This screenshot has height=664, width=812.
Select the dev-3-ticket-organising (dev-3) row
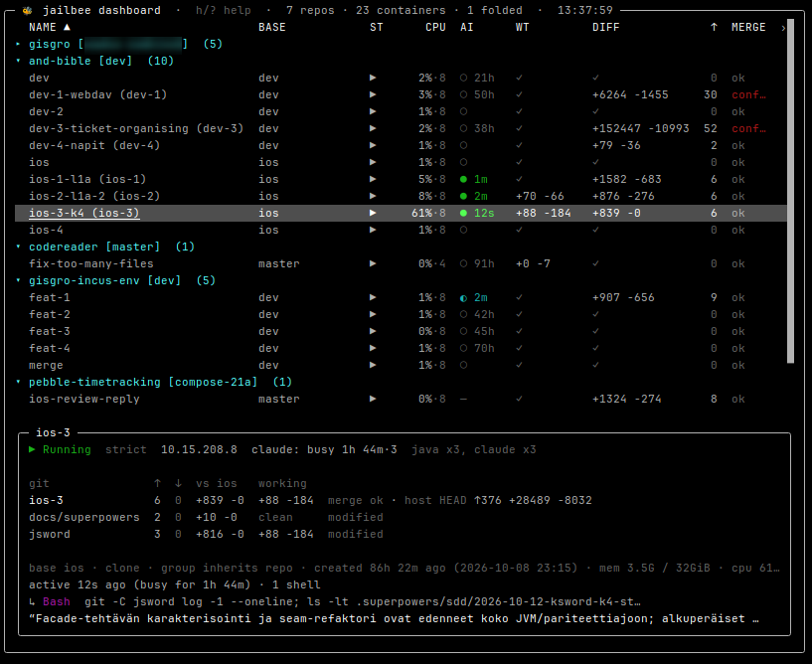pos(401,128)
